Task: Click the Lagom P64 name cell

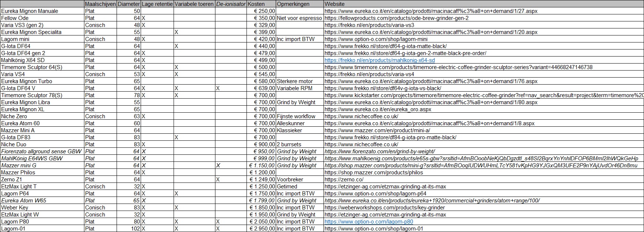Action: tap(42, 194)
